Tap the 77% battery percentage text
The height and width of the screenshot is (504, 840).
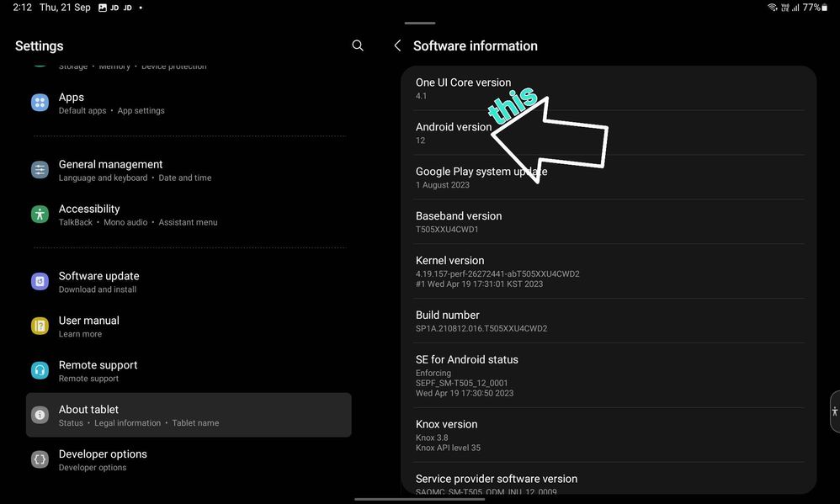point(811,8)
